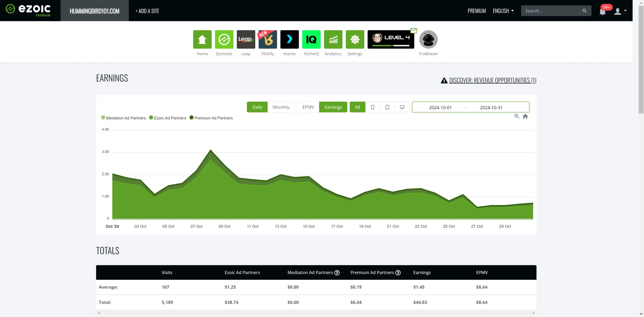Screen dimensions: 644x317
Task: Toggle Ezoic Ad Partners legend series
Action: pyautogui.click(x=168, y=118)
